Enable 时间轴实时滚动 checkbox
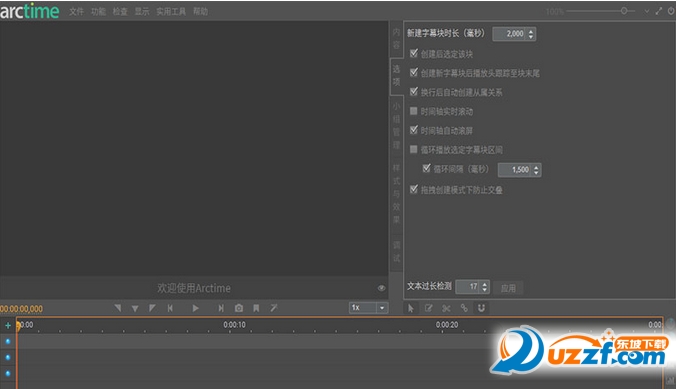Screen dimensions: 676x389 [414, 111]
